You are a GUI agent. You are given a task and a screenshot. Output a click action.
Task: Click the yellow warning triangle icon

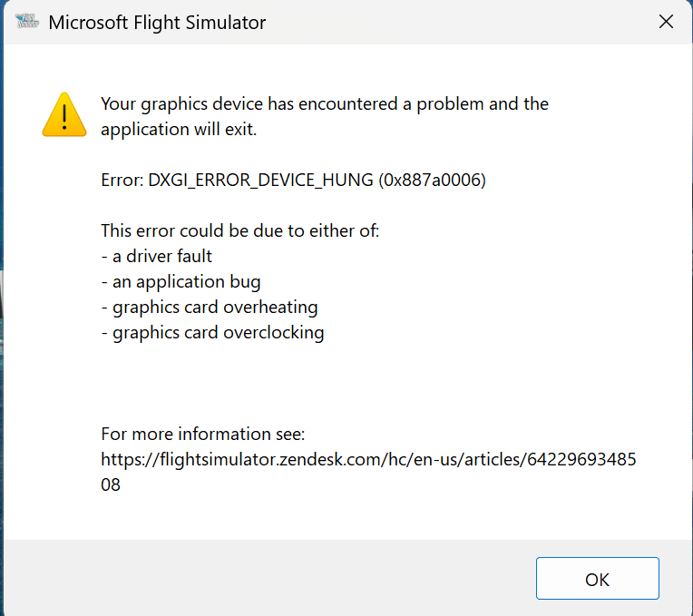click(x=64, y=115)
